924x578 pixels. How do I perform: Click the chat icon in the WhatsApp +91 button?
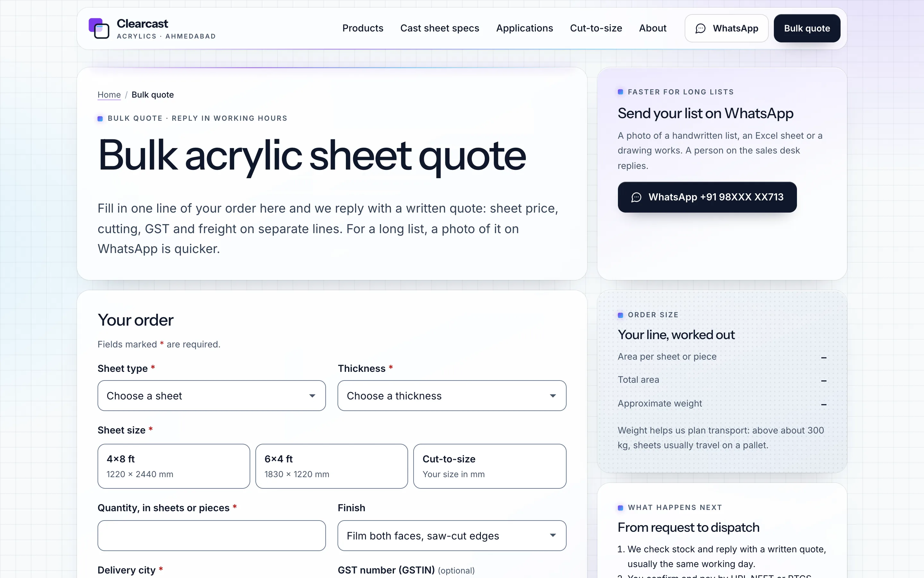(x=636, y=197)
